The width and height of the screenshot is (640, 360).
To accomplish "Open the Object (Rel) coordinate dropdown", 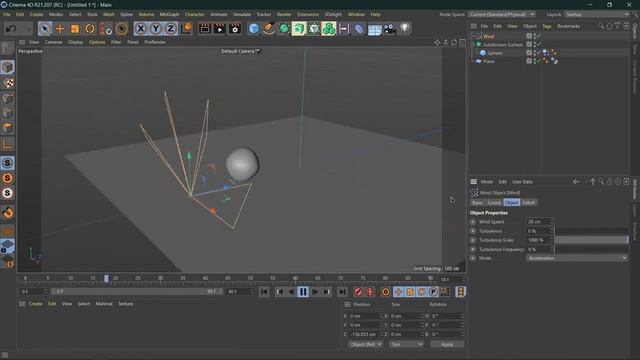I will click(366, 344).
